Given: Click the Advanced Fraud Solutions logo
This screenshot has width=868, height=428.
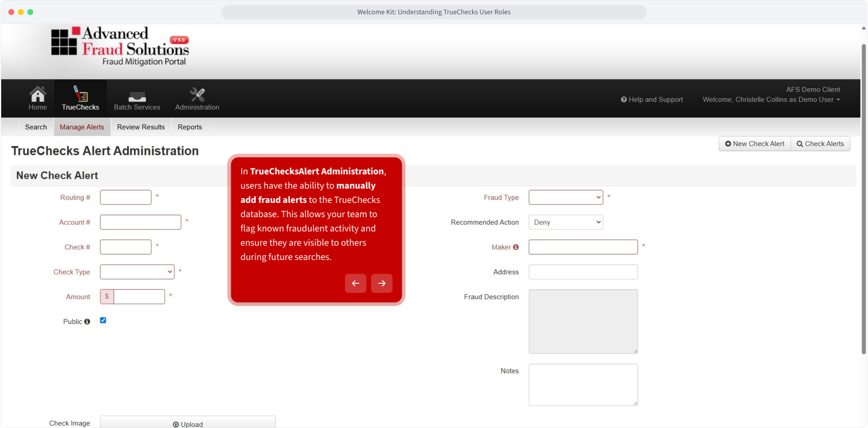Looking at the screenshot, I should point(120,46).
